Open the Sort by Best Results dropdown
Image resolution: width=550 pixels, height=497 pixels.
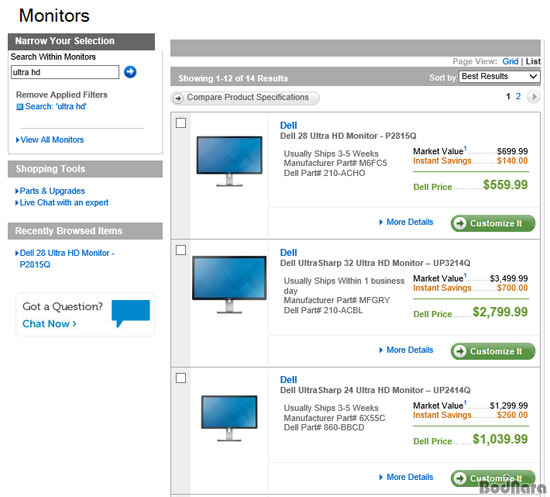(x=499, y=76)
